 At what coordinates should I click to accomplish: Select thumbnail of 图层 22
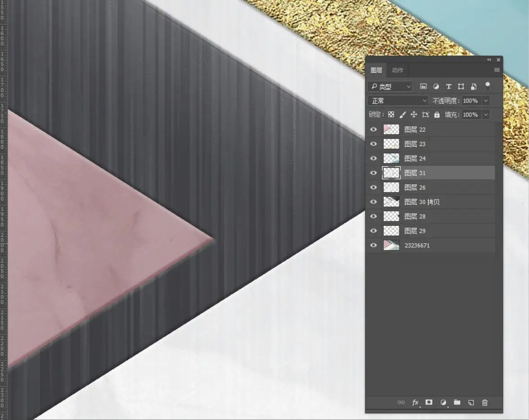pyautogui.click(x=391, y=129)
